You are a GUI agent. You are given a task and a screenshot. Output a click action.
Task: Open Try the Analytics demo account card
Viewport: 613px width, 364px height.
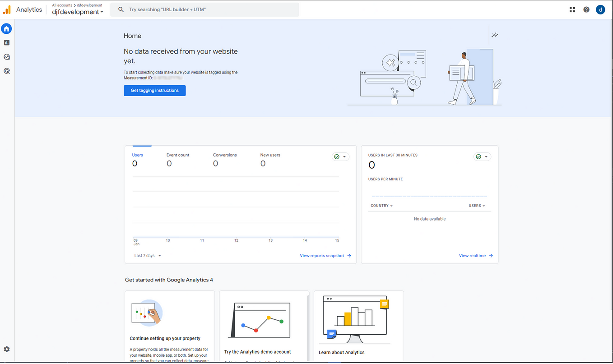(x=264, y=327)
